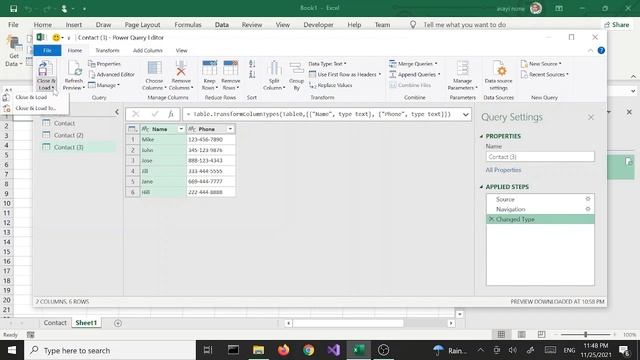Select the Contact (2) query
Viewport: 640px width, 360px height.
(x=69, y=135)
